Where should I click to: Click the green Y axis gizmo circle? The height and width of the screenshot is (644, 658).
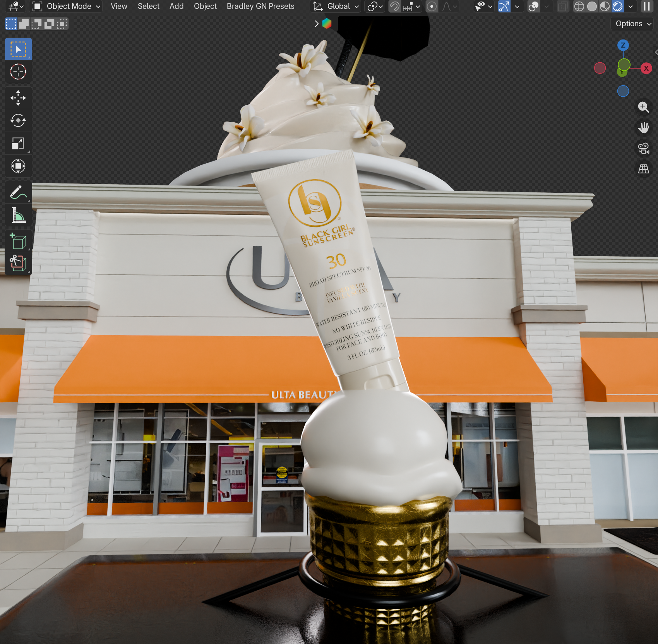click(x=624, y=65)
